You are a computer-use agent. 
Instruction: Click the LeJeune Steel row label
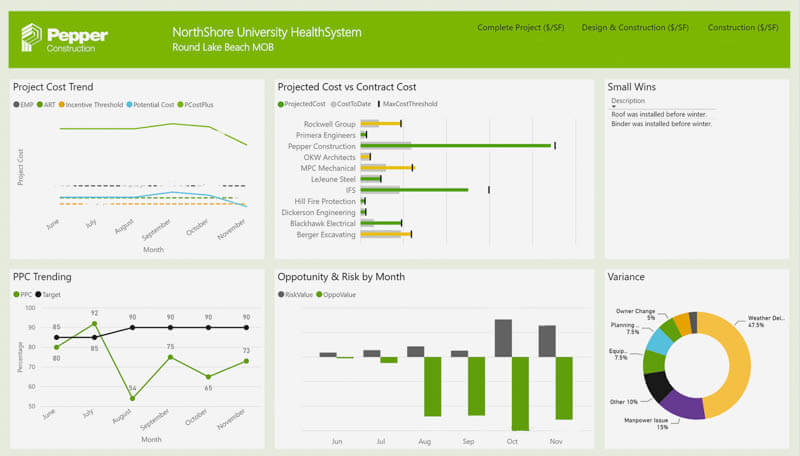(333, 180)
